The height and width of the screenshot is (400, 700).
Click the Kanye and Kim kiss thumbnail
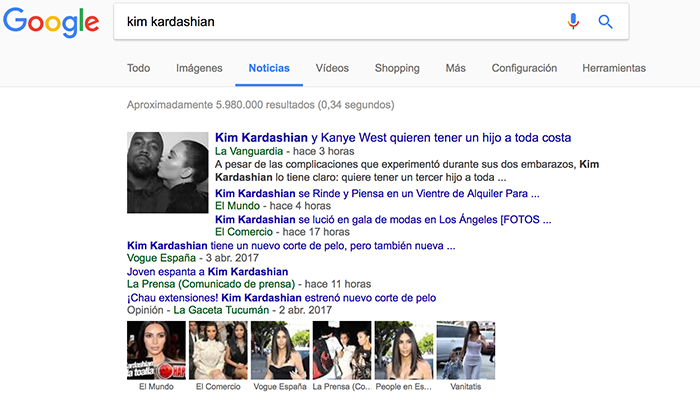(x=167, y=172)
